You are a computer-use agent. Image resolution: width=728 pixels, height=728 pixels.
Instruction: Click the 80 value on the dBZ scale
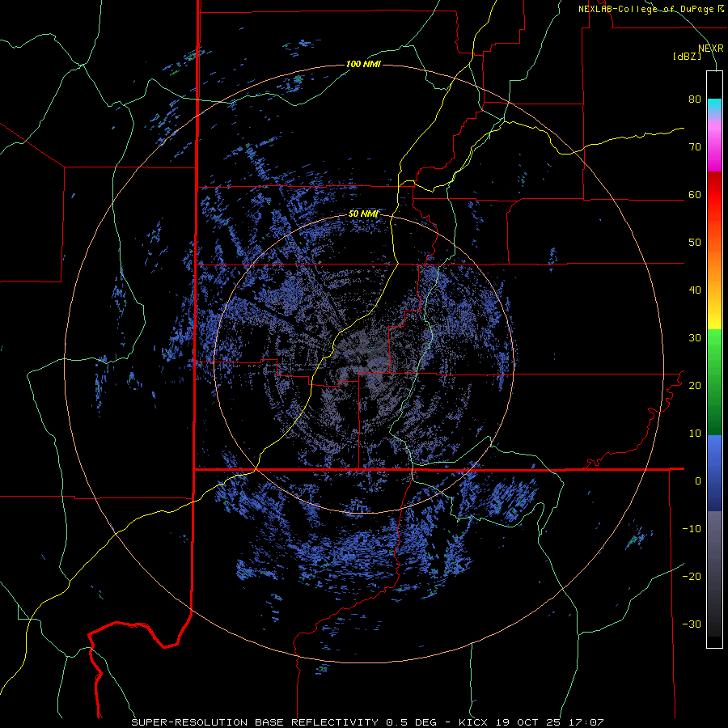point(695,99)
